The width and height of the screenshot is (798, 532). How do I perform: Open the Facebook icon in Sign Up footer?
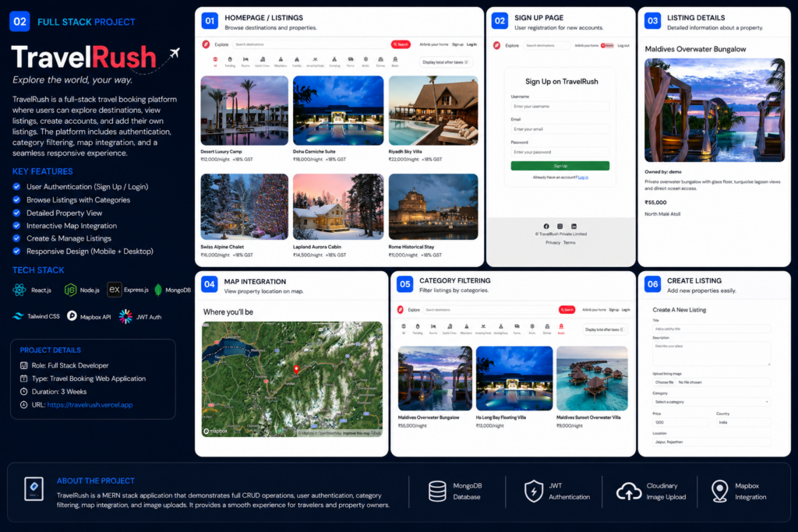tap(546, 227)
